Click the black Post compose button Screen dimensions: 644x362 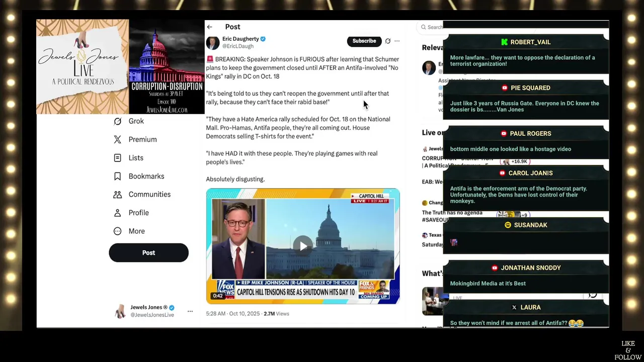(148, 253)
